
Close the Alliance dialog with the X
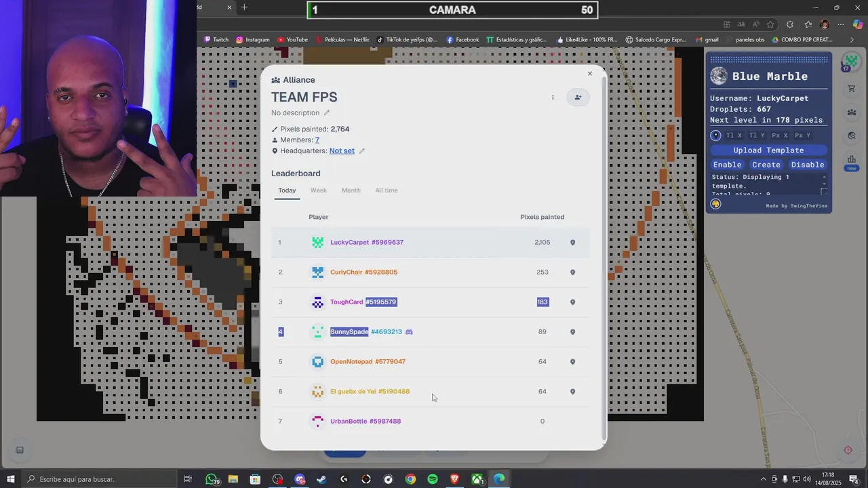589,74
